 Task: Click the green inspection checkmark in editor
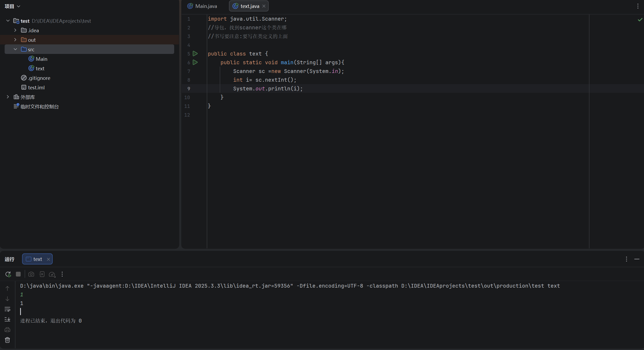coord(640,20)
